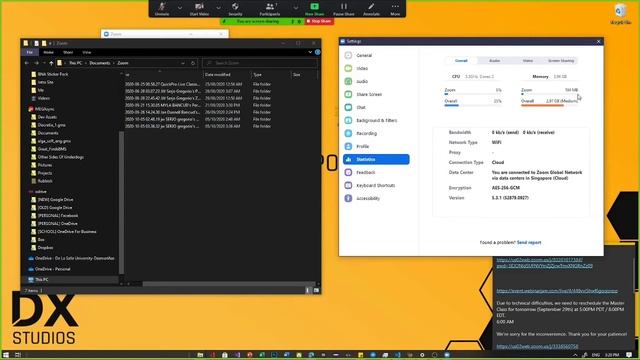The height and width of the screenshot is (360, 640).
Task: Switch to details view in Explorer status bar
Action: tap(308, 290)
